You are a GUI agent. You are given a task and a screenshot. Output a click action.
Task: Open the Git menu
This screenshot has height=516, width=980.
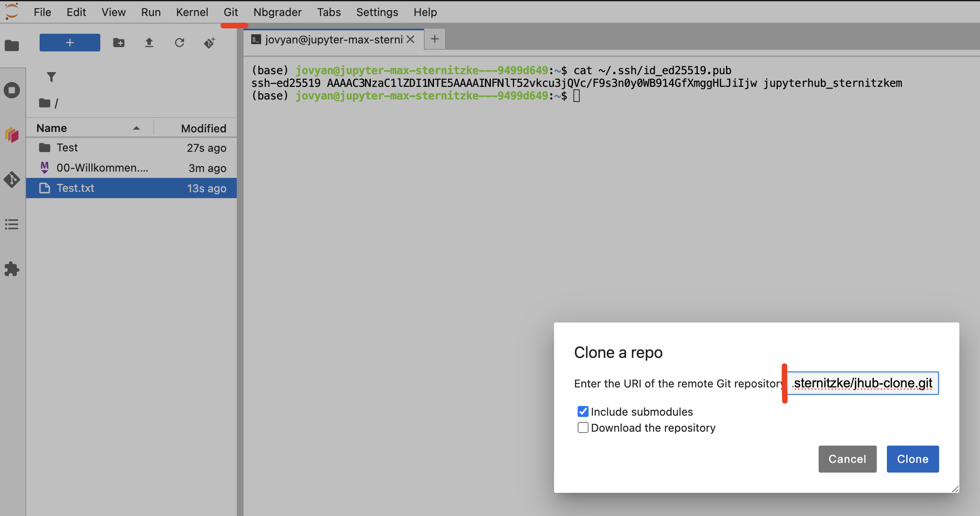point(230,12)
